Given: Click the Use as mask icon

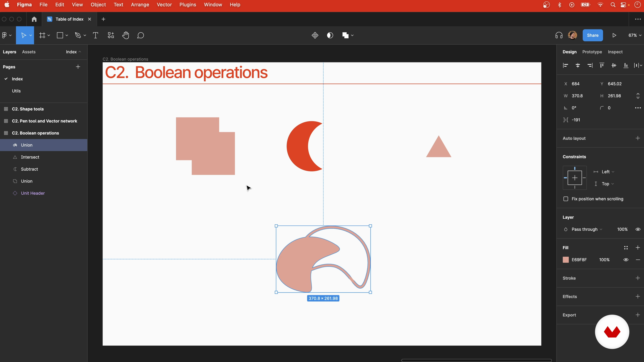Looking at the screenshot, I should click(x=330, y=35).
